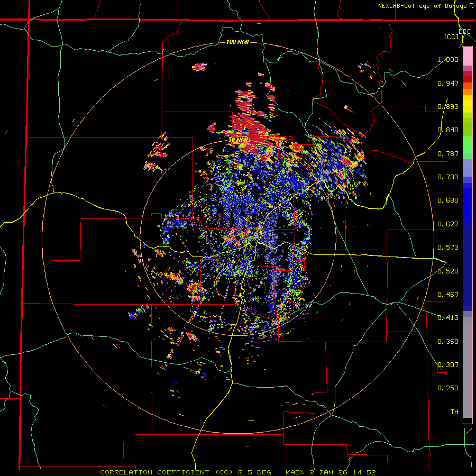
Task: Click the 0.253 value on the color scale
Action: click(448, 388)
